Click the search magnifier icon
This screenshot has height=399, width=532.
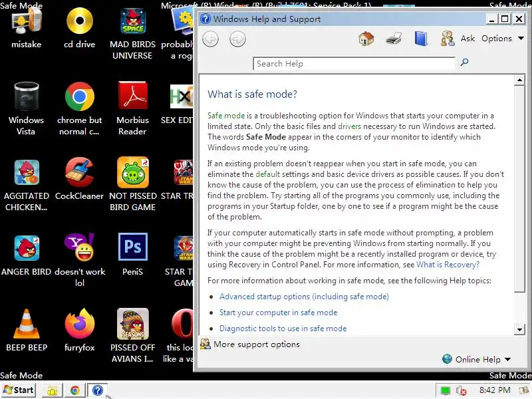pos(464,63)
